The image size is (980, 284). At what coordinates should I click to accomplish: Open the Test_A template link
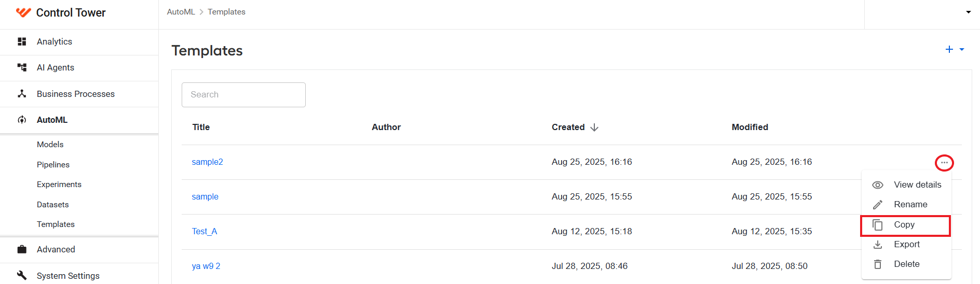205,231
